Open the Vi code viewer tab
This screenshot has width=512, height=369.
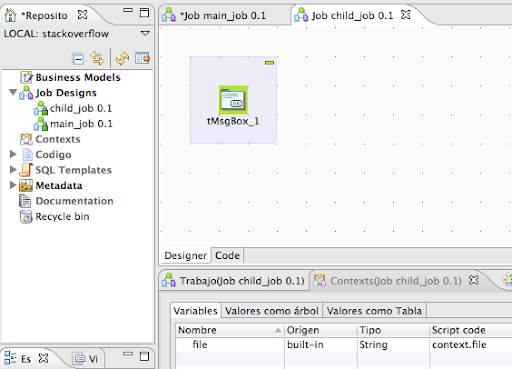(x=85, y=359)
